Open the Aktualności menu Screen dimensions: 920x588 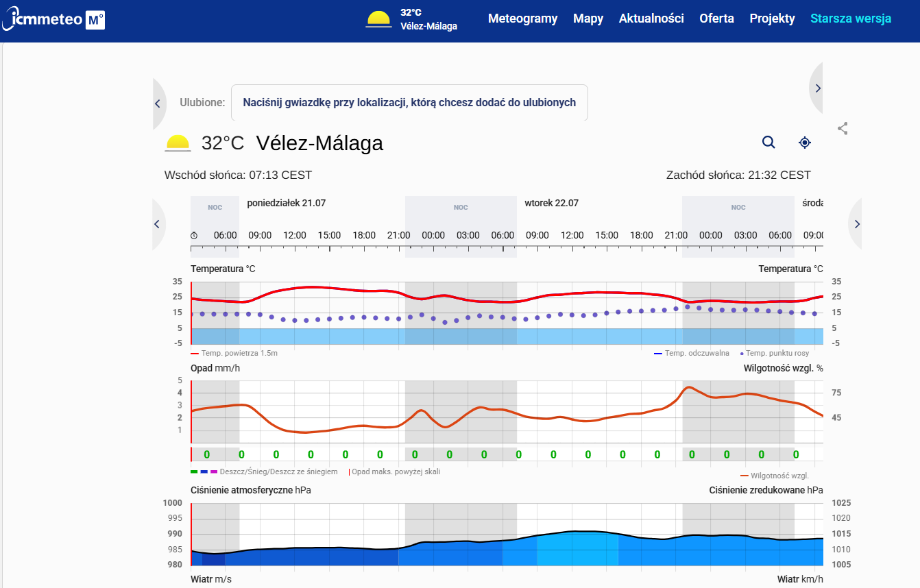tap(651, 19)
